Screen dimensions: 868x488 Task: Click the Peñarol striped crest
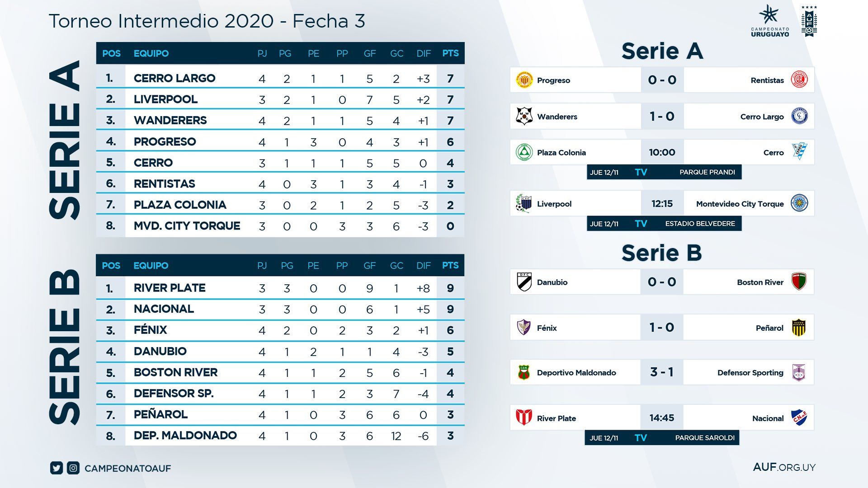point(799,328)
